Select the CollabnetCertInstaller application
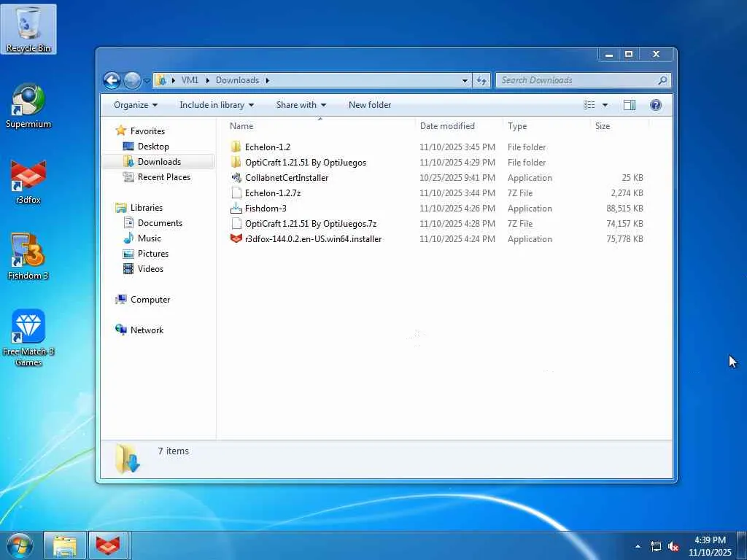747x560 pixels. click(286, 178)
